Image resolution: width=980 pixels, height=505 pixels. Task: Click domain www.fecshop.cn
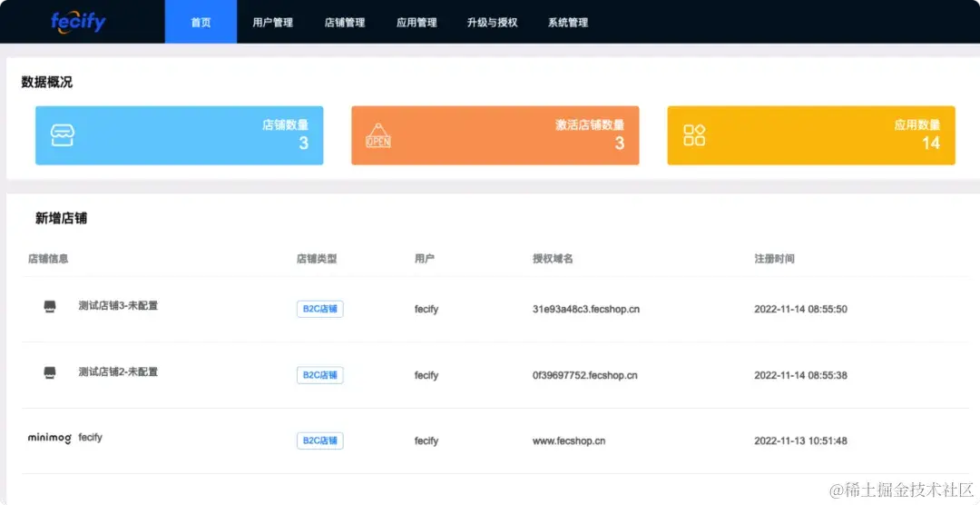(x=569, y=441)
